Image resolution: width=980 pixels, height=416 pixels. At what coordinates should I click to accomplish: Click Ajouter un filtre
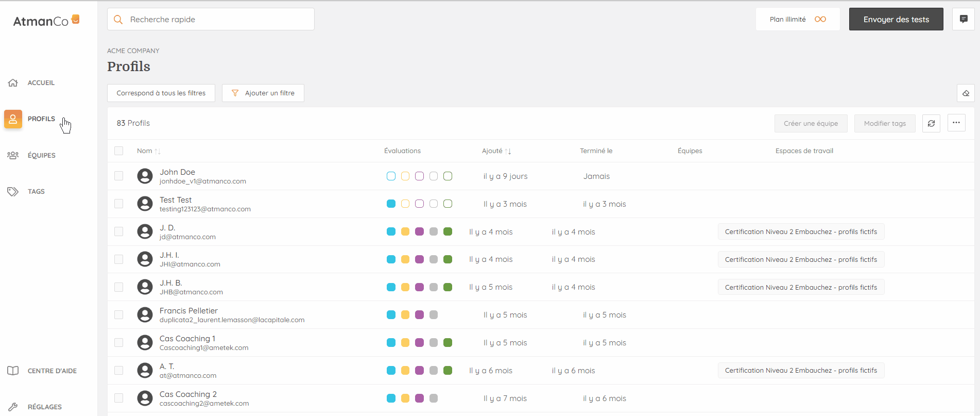pos(263,93)
